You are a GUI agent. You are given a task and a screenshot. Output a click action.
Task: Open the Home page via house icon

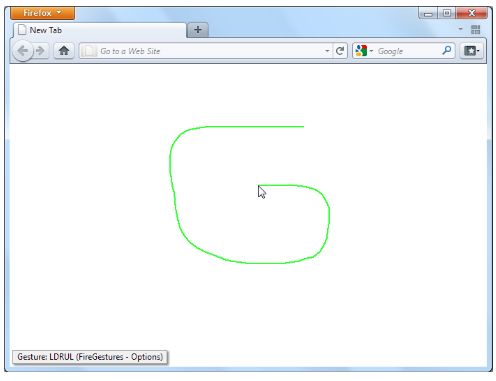point(64,51)
